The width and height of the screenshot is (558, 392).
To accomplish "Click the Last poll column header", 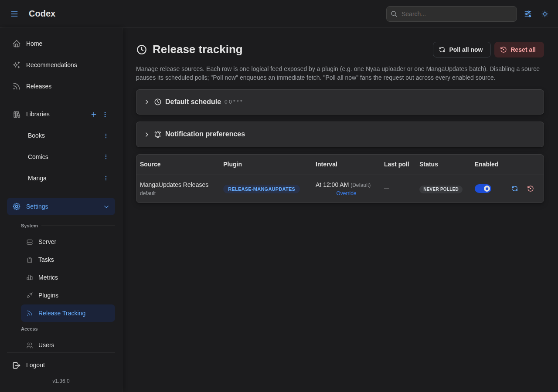I will (397, 164).
